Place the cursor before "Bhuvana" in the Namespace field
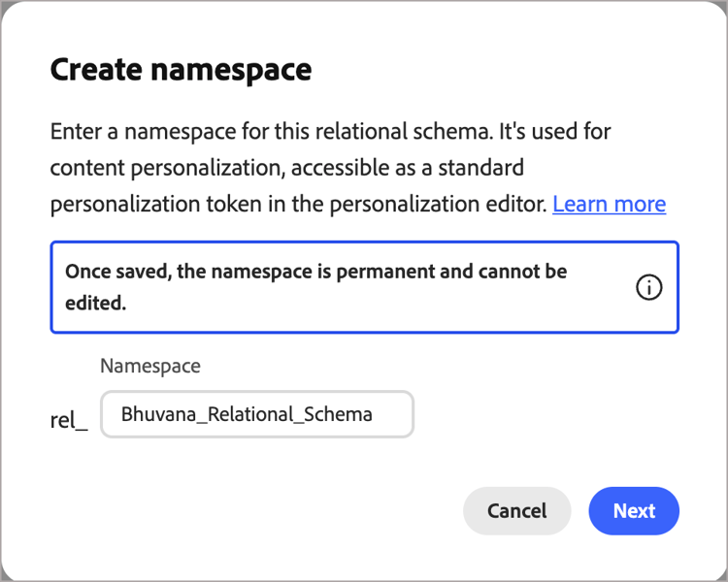 pyautogui.click(x=121, y=414)
